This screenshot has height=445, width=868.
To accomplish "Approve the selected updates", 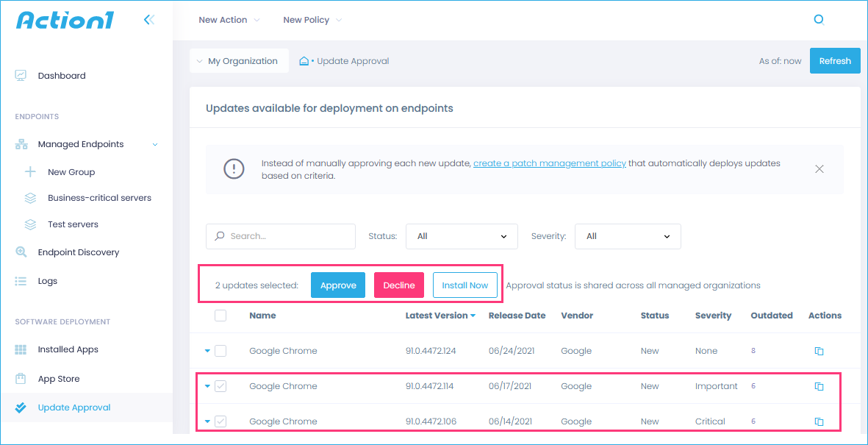I will [338, 285].
